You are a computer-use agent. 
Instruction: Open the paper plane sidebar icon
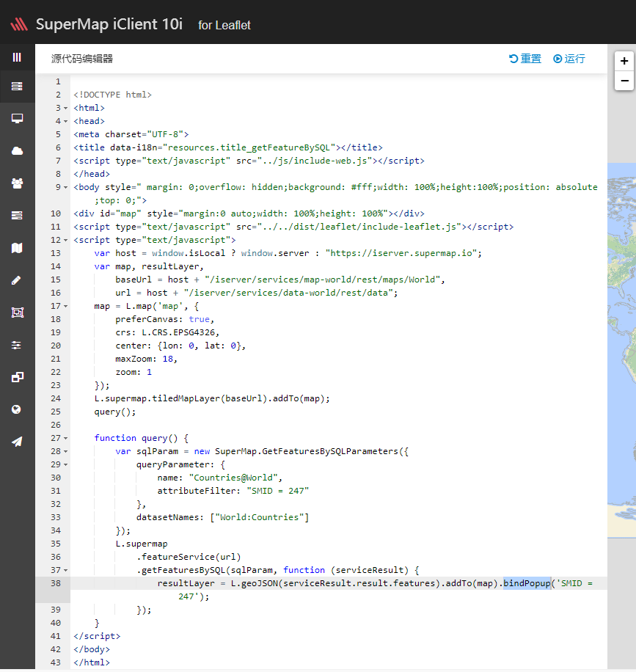tap(17, 442)
